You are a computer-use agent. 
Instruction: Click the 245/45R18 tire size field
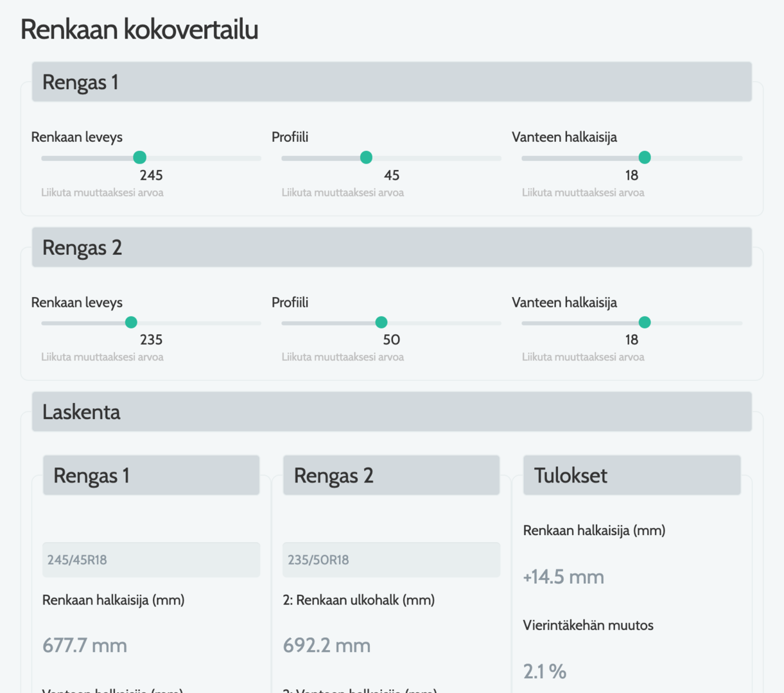(x=151, y=560)
